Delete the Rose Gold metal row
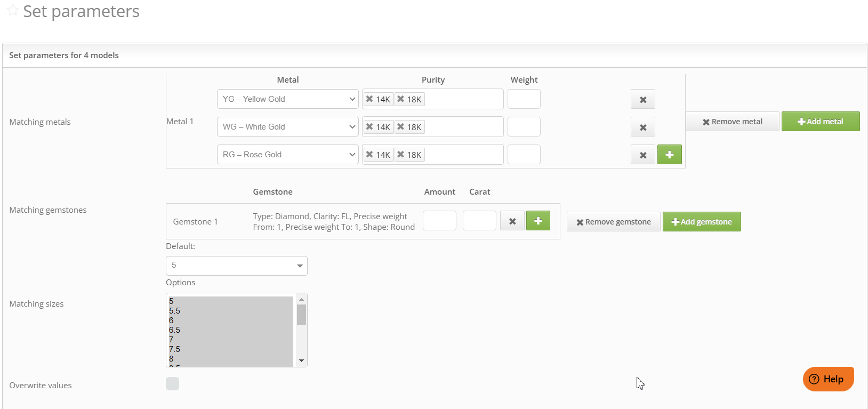868x409 pixels. 643,155
